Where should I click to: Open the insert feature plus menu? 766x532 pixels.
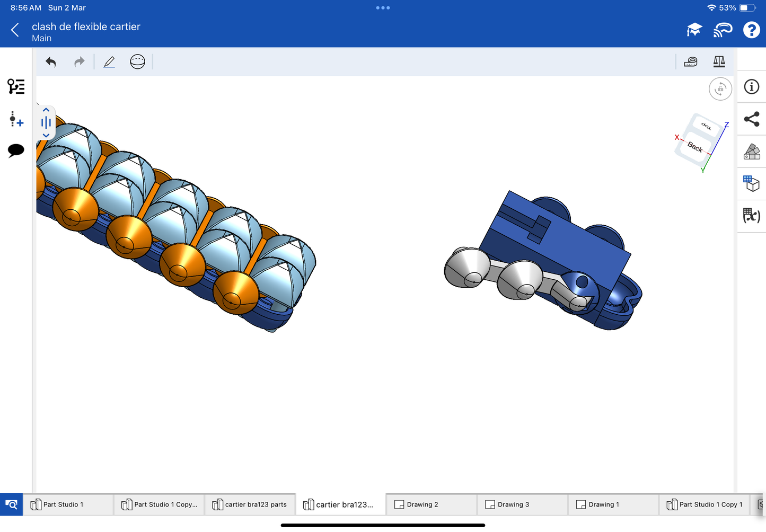click(16, 119)
